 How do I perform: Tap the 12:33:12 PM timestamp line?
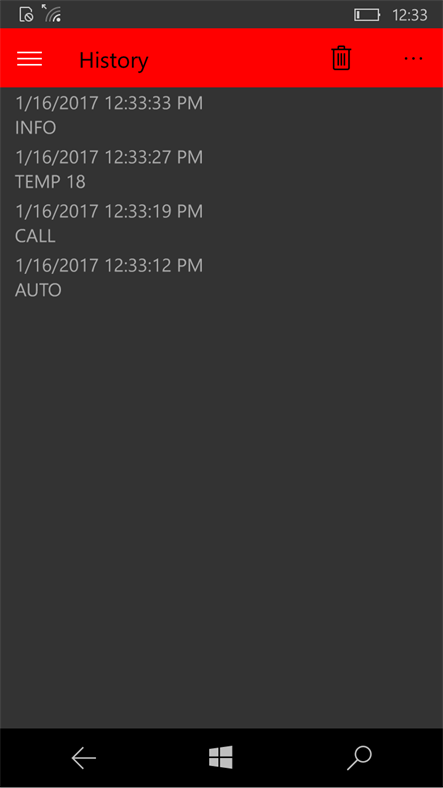pyautogui.click(x=109, y=266)
